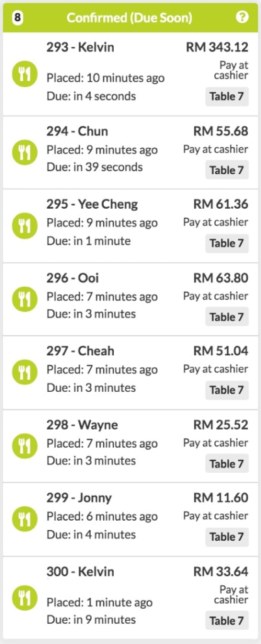The height and width of the screenshot is (644, 261).
Task: Click dine-in fork icon for order 293
Action: point(25,74)
